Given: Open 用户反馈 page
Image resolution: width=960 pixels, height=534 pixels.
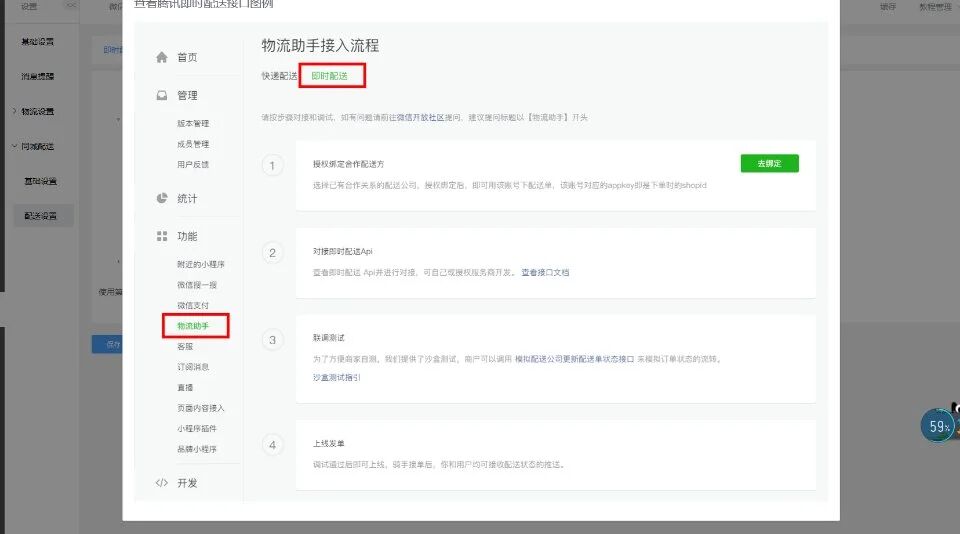Looking at the screenshot, I should tap(193, 164).
